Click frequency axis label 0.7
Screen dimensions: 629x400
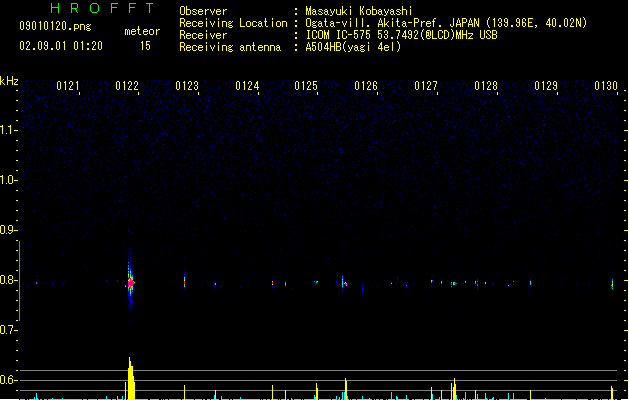click(x=8, y=330)
